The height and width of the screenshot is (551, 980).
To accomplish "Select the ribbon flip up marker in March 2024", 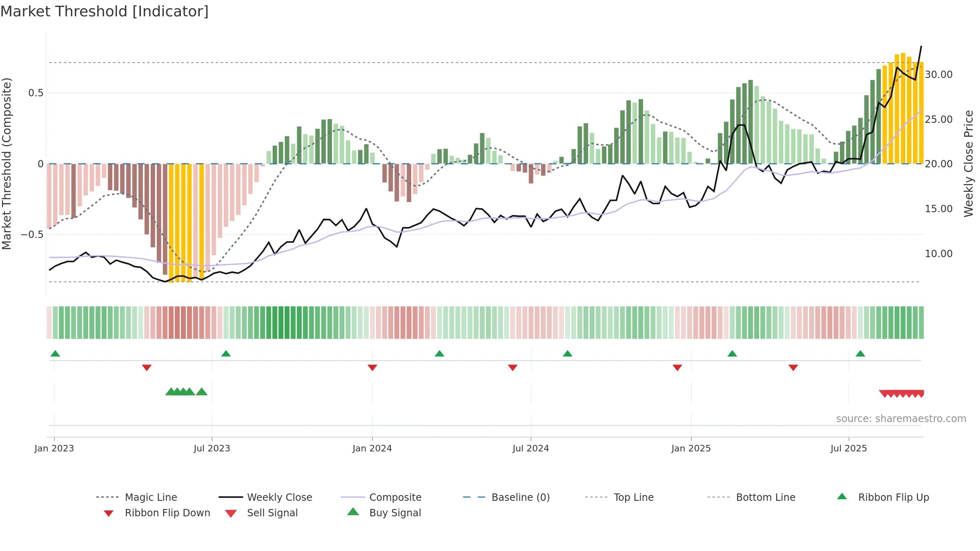I will coord(439,353).
